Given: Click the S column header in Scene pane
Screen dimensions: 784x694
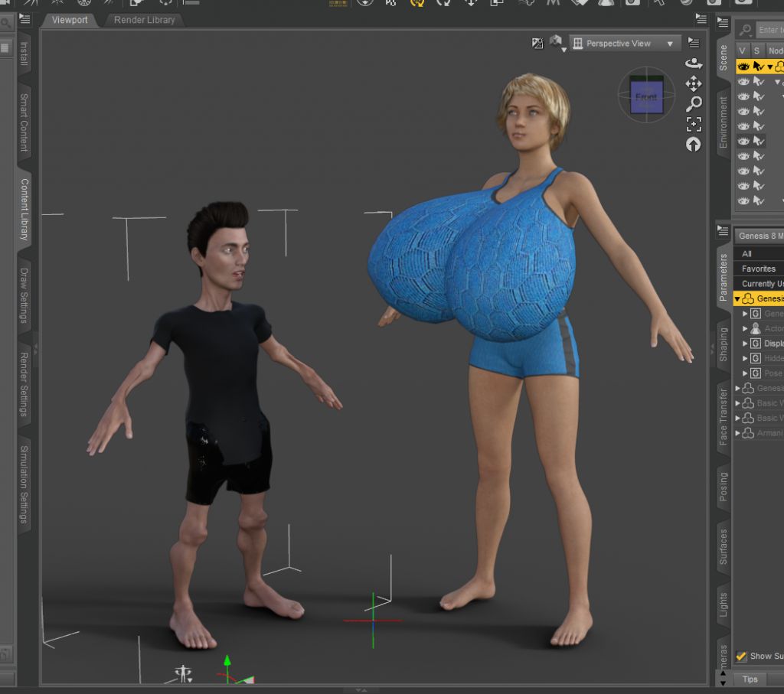Looking at the screenshot, I should pyautogui.click(x=757, y=51).
